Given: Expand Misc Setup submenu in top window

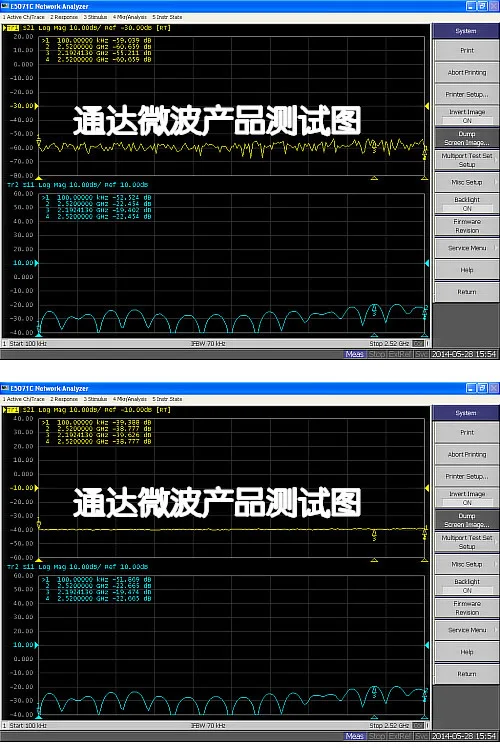Looking at the screenshot, I should click(467, 182).
